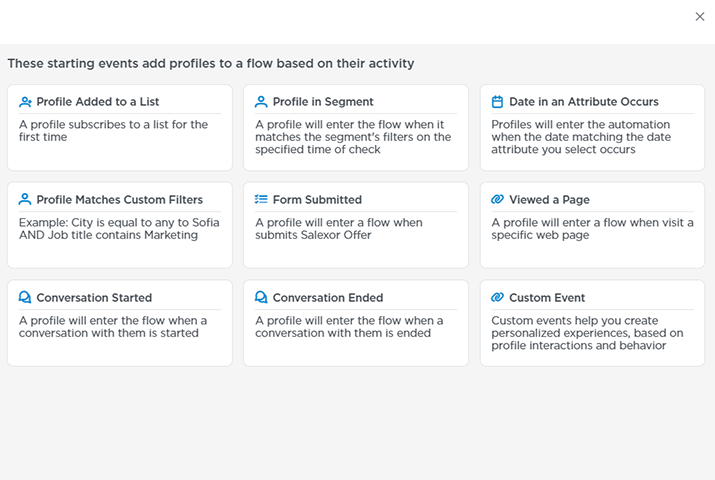Click the Custom Event link icon
This screenshot has height=480, width=715.
(x=497, y=297)
